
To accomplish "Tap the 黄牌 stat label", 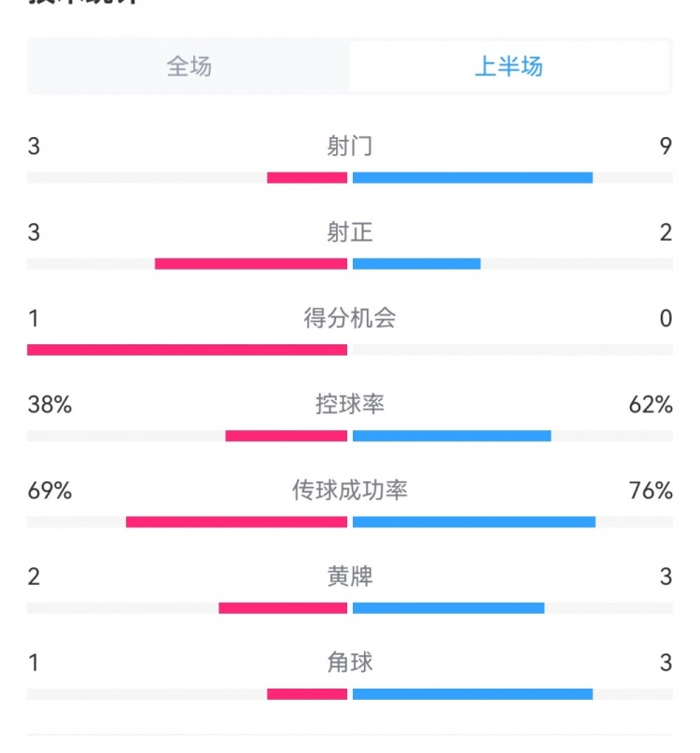I will coord(350,577).
